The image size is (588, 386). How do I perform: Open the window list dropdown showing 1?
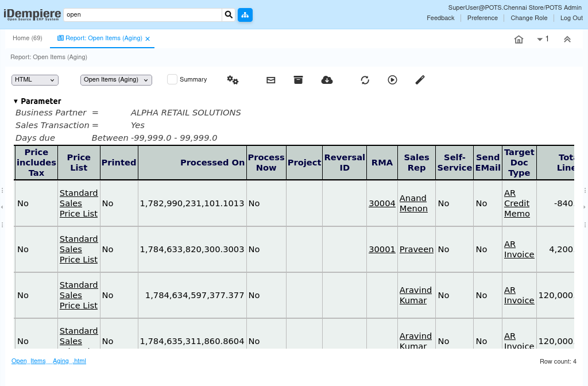point(543,38)
